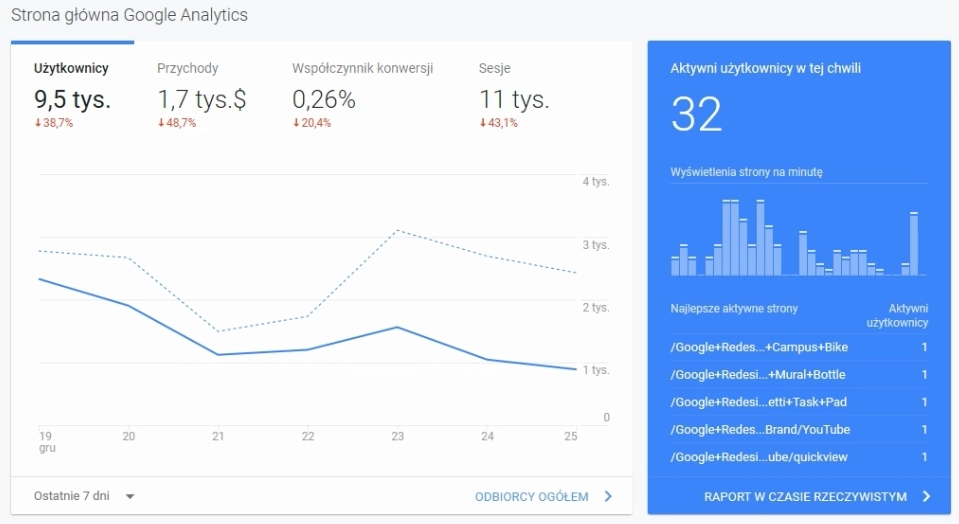Click the solid line's point at day 23
959x524 pixels.
(x=397, y=327)
